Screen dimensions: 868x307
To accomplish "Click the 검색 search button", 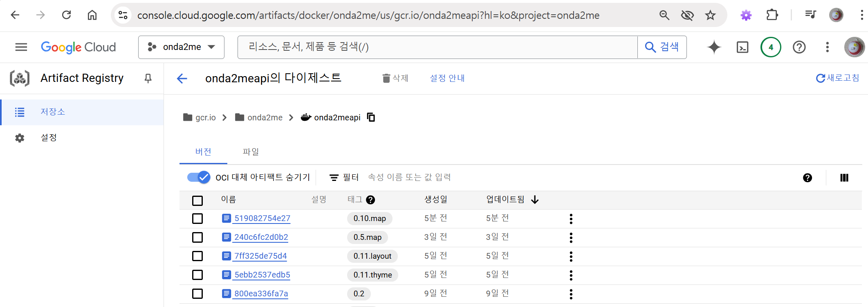I will coord(662,47).
